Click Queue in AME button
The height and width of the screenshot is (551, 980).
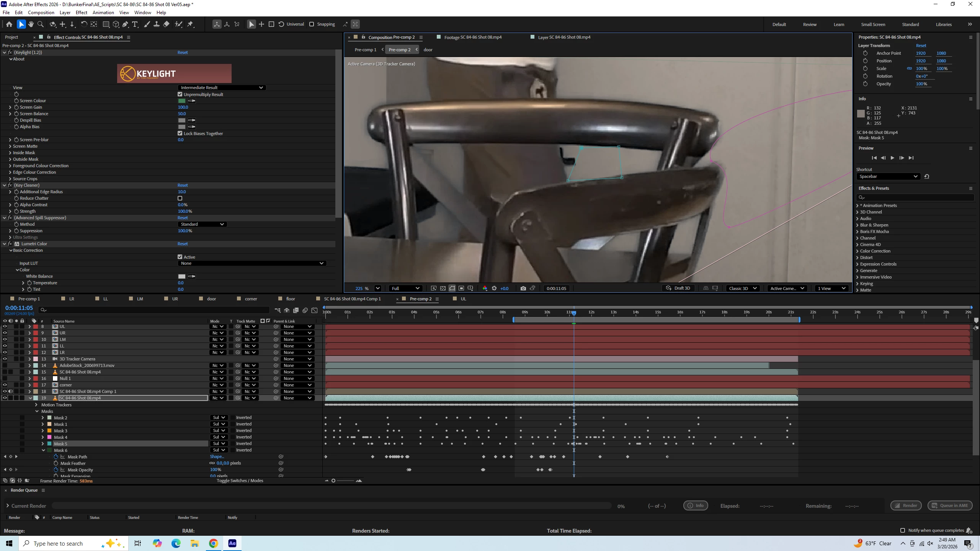tap(950, 505)
